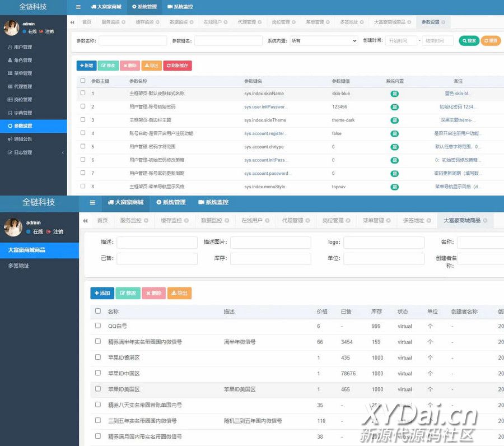The image size is (504, 446).
Task: Select the 苹果ID香港区 row checkbox
Action: [98, 357]
